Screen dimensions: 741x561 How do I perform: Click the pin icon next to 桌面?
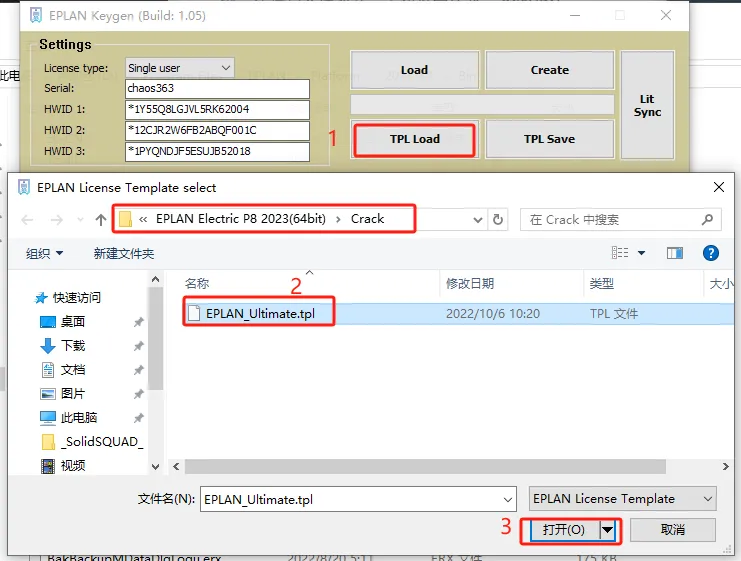(138, 322)
